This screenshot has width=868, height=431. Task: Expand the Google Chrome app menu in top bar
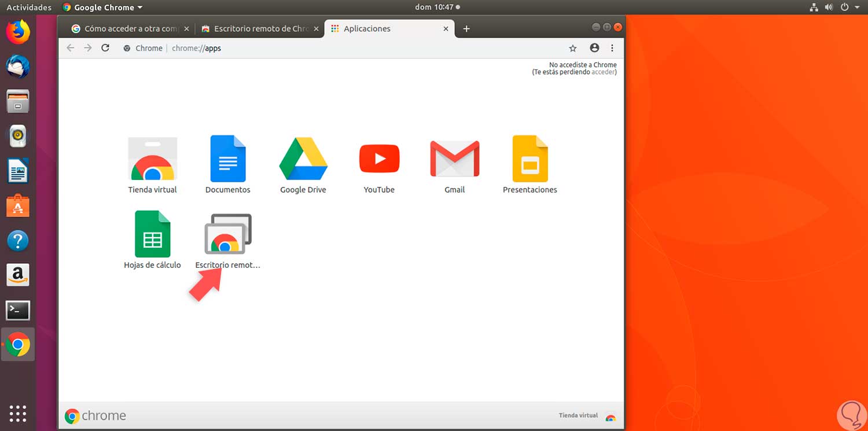(x=102, y=8)
